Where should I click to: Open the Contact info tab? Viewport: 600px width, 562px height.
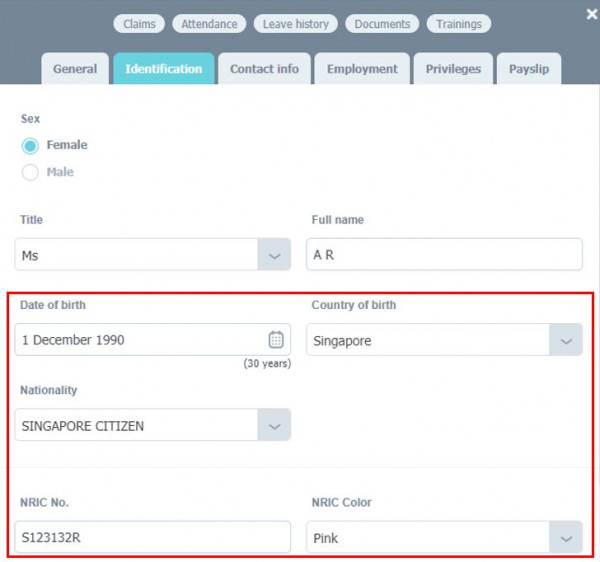pos(264,69)
